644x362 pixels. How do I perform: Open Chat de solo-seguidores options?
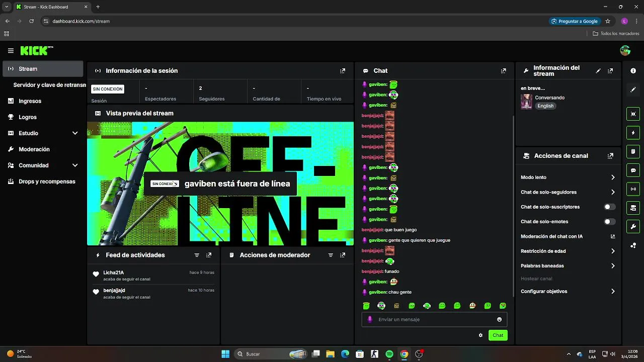568,192
